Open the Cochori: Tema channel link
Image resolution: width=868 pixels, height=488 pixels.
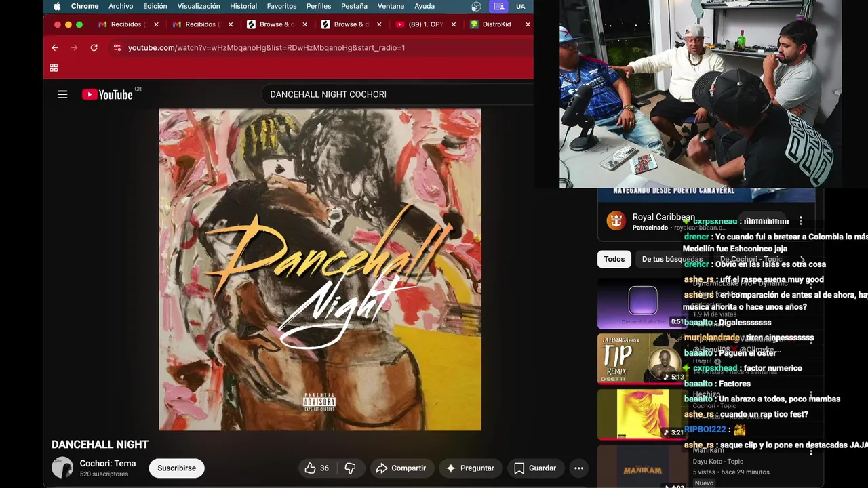click(108, 464)
